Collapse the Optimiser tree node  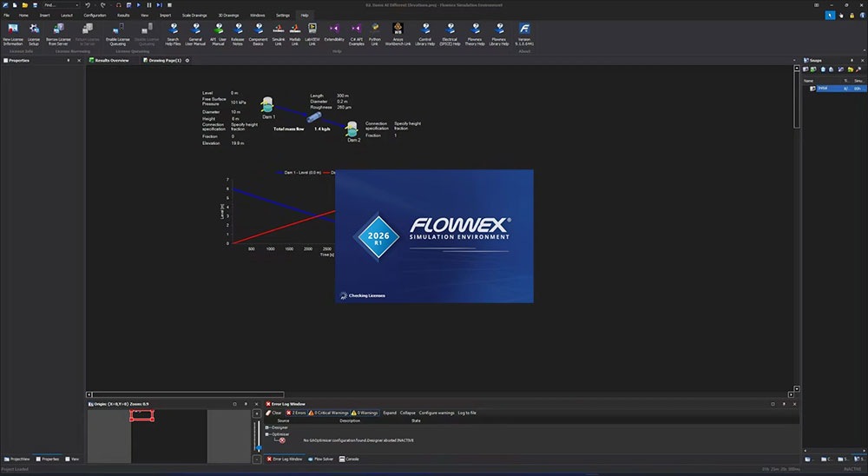tap(266, 434)
